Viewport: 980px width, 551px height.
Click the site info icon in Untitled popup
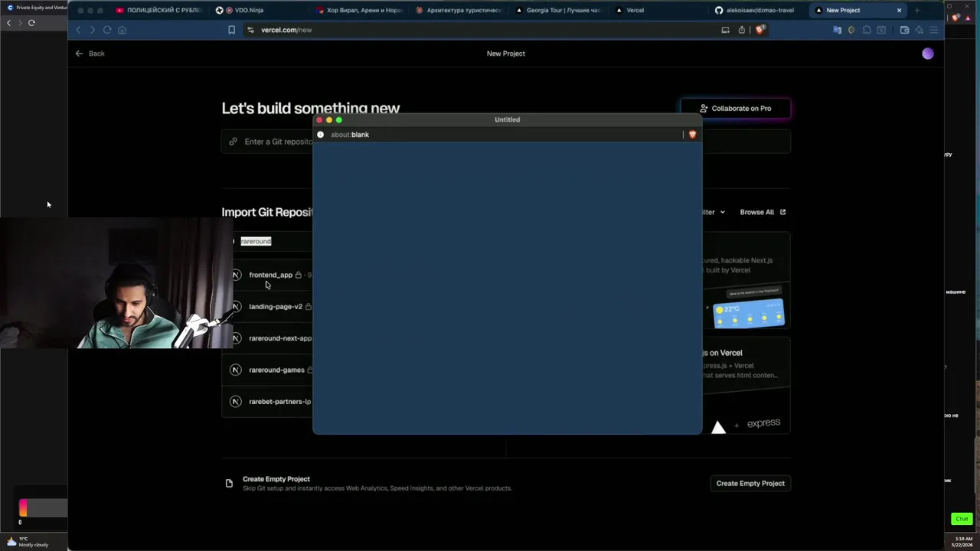pyautogui.click(x=320, y=135)
